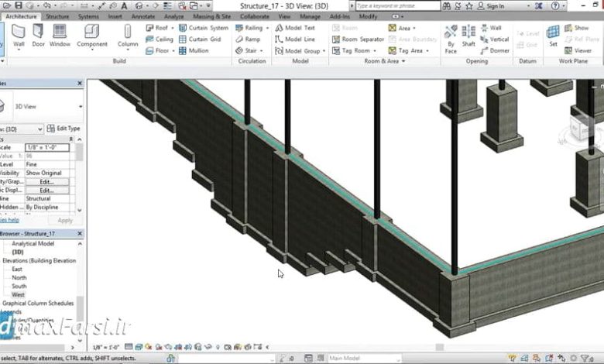Expand the Roof dropdown arrow

tap(172, 28)
